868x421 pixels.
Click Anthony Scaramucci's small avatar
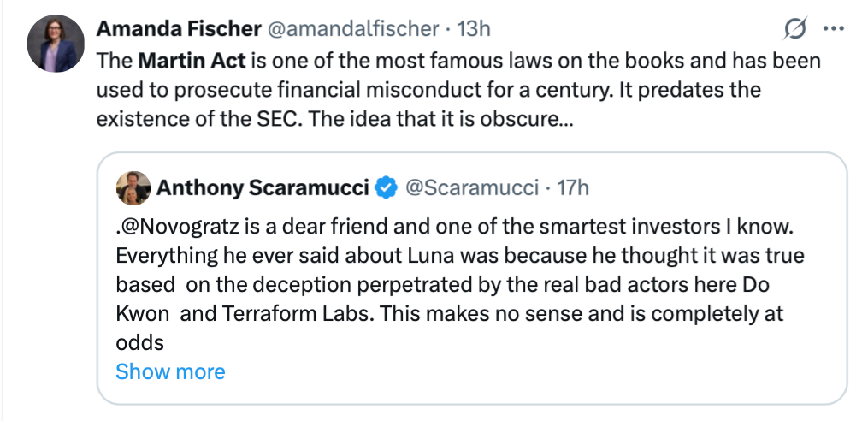click(x=131, y=188)
